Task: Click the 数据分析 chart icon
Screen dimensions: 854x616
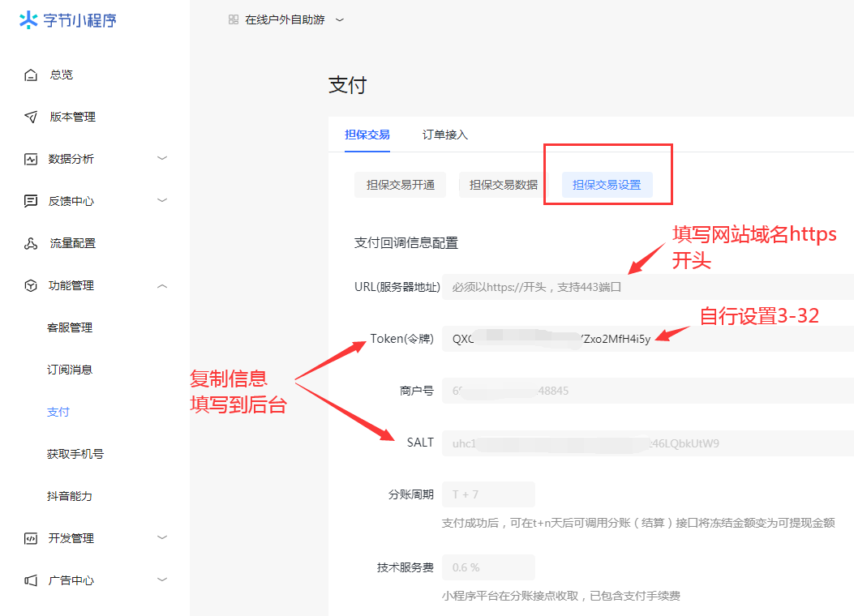Action: pyautogui.click(x=31, y=159)
